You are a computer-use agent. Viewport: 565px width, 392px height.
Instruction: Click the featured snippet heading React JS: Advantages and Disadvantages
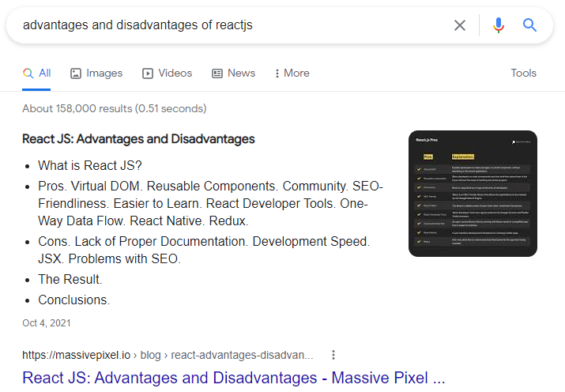[x=138, y=139]
